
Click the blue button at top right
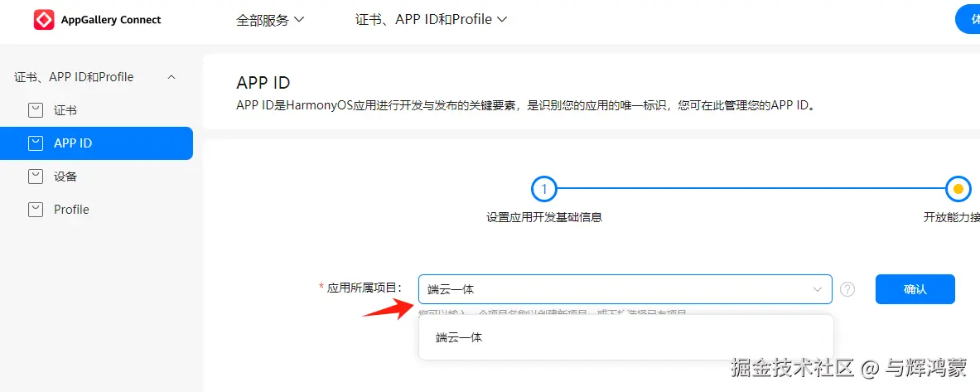(968, 20)
